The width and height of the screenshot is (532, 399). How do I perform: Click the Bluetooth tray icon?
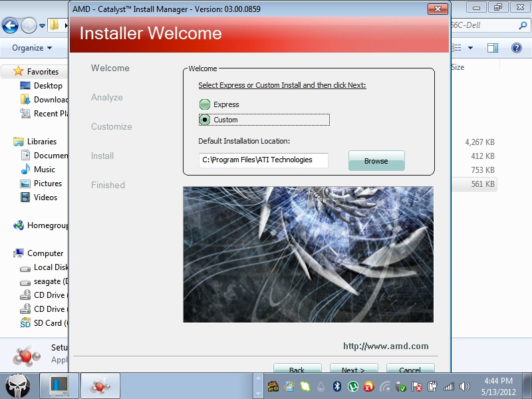[337, 386]
